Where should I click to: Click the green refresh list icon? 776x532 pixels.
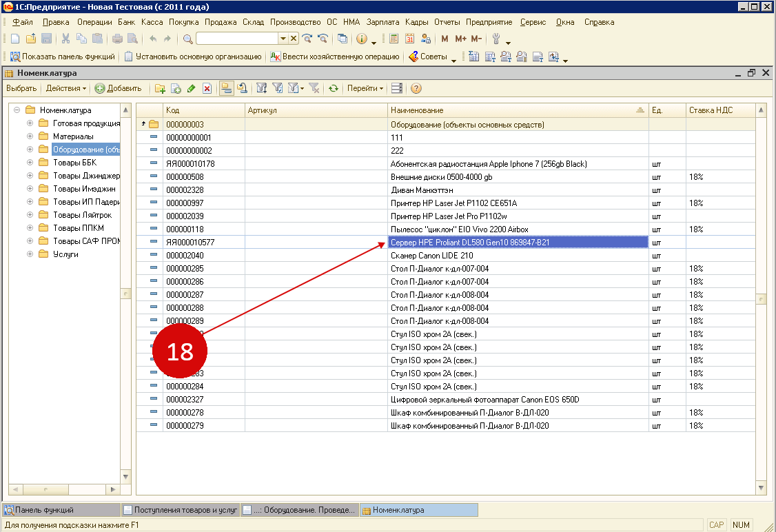[x=334, y=88]
